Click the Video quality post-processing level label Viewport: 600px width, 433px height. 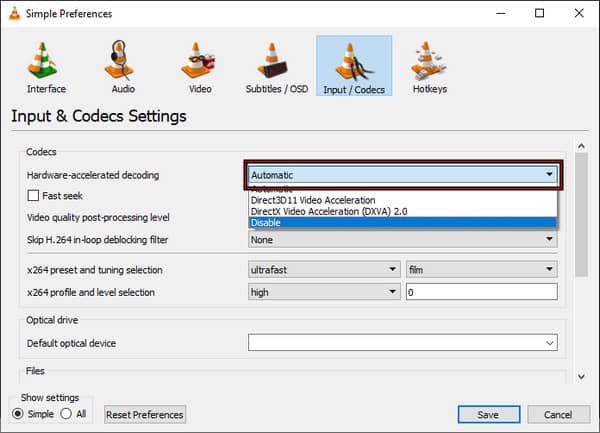[x=98, y=217]
